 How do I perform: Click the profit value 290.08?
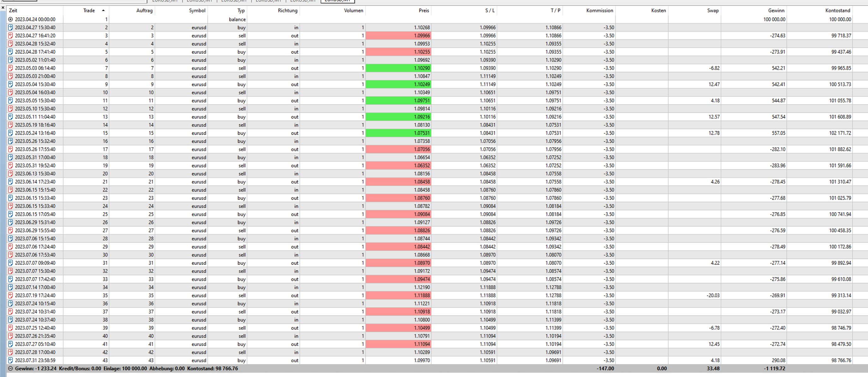[778, 361]
